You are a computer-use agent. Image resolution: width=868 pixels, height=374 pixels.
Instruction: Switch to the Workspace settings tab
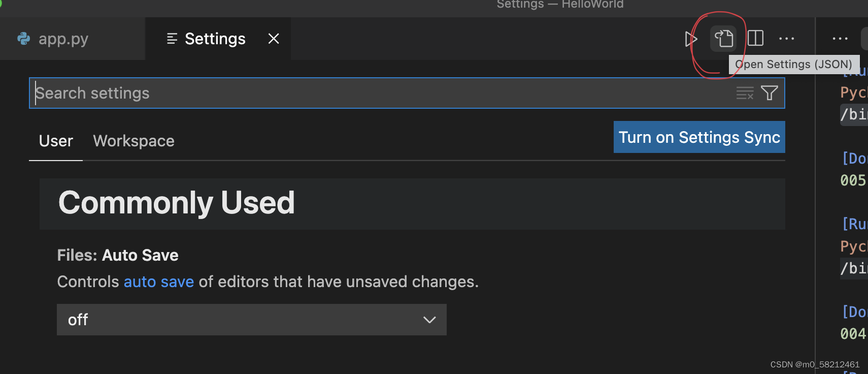(x=133, y=141)
